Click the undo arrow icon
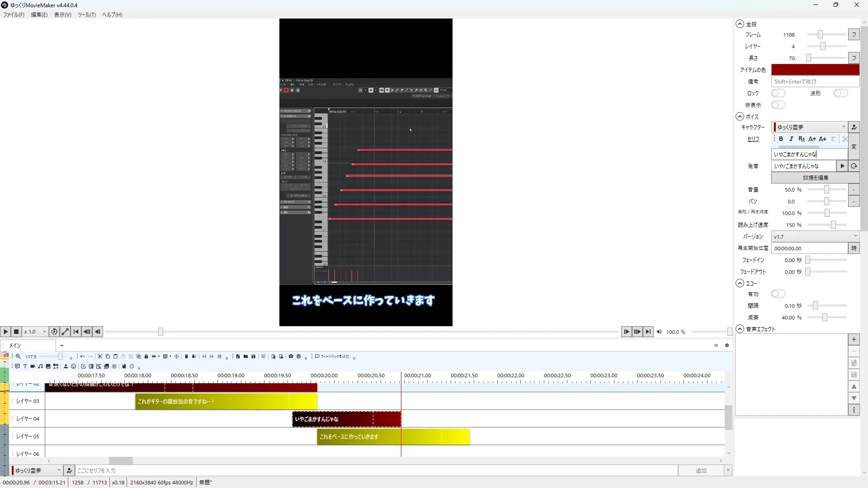The height and width of the screenshot is (488, 868). tap(82, 357)
